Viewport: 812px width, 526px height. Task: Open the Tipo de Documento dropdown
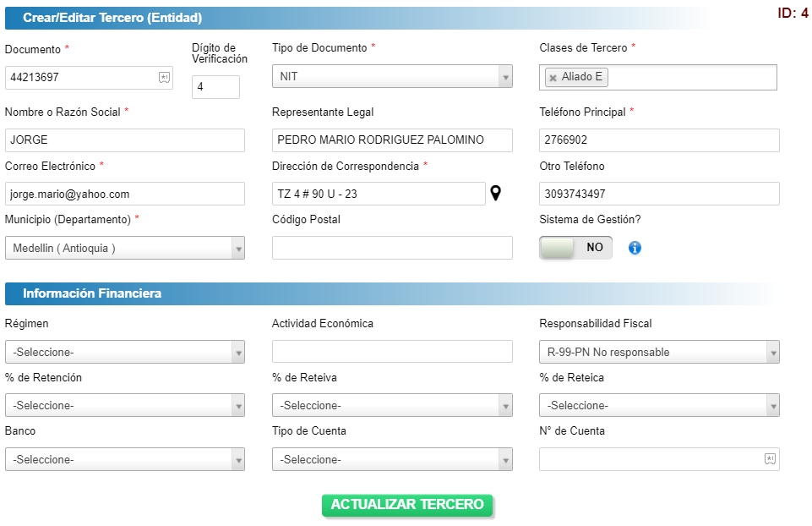(x=392, y=77)
